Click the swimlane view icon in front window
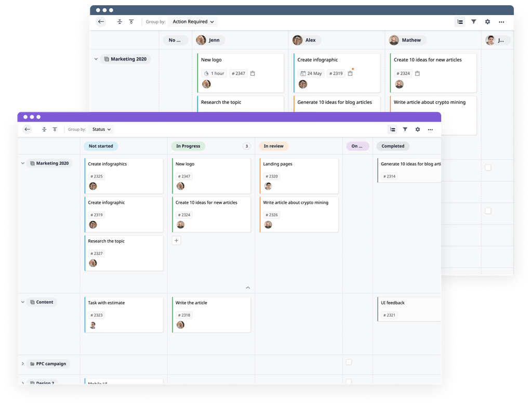Screen dimensions: 532x405 point(393,129)
